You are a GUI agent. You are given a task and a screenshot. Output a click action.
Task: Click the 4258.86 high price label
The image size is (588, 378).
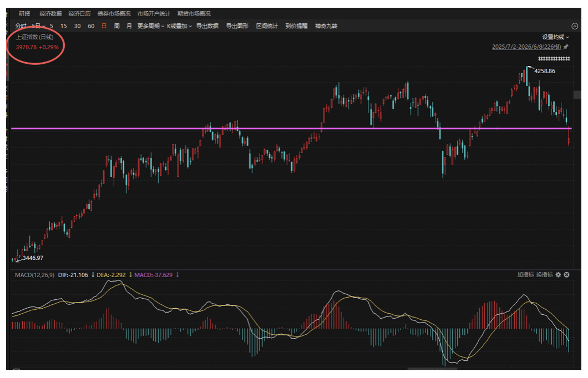(545, 71)
